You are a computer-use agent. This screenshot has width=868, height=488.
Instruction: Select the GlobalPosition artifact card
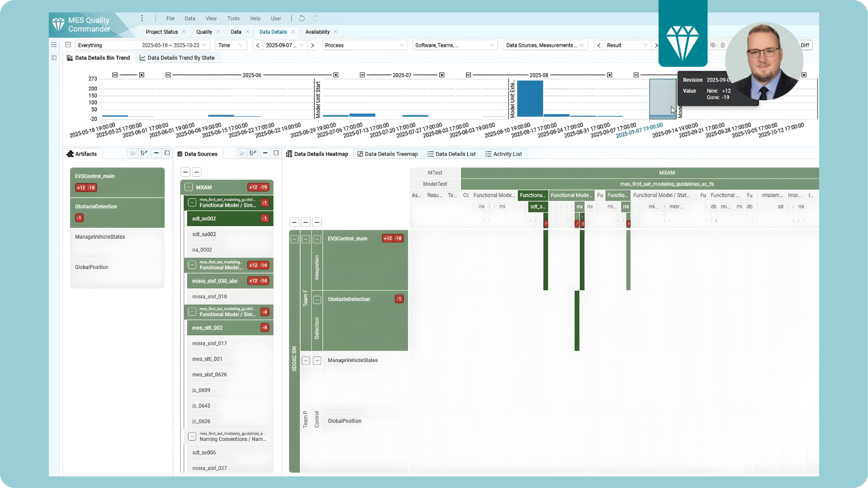117,273
